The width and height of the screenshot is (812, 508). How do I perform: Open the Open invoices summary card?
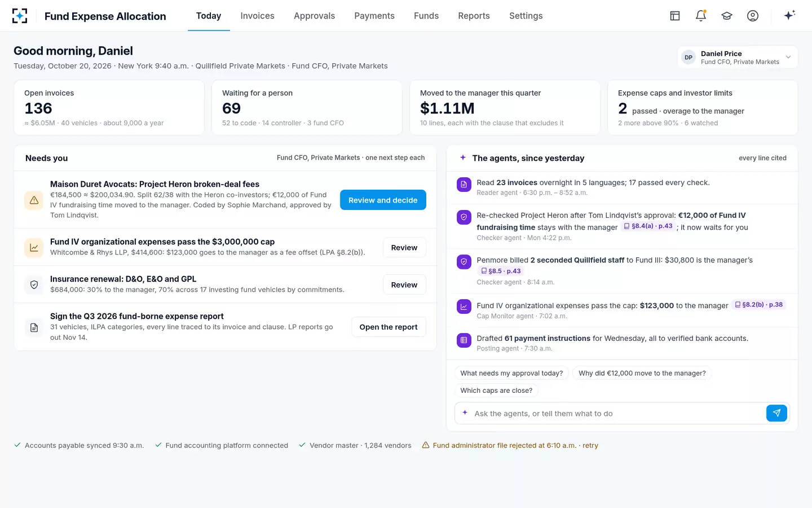point(109,107)
